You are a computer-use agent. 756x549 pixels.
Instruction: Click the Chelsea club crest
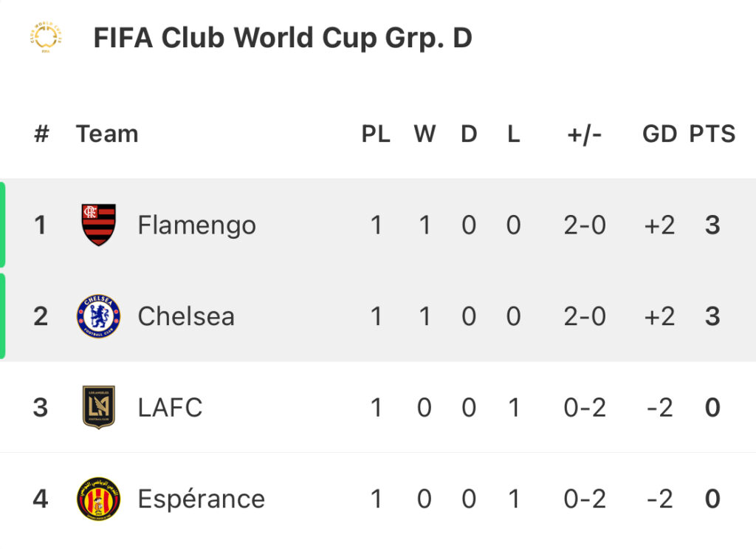point(98,316)
